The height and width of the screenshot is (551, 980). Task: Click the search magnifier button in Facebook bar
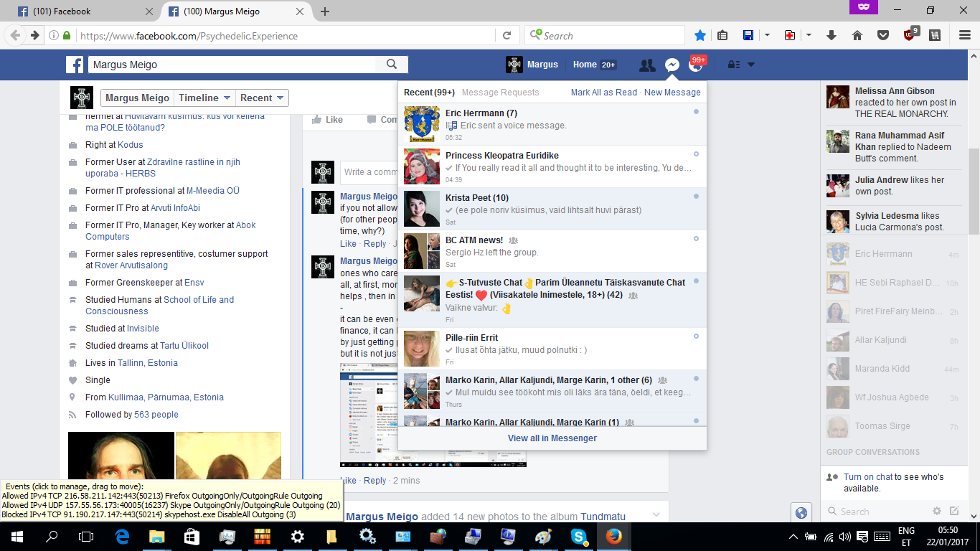(x=392, y=65)
